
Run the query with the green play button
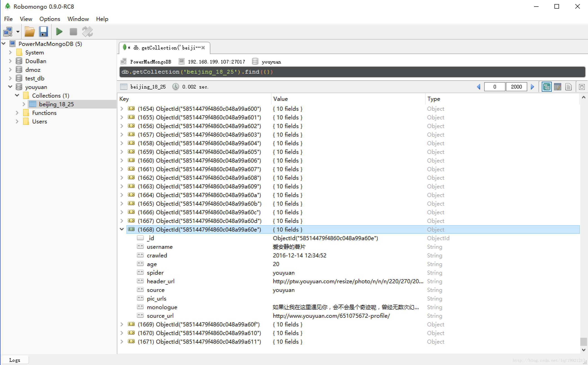click(59, 32)
